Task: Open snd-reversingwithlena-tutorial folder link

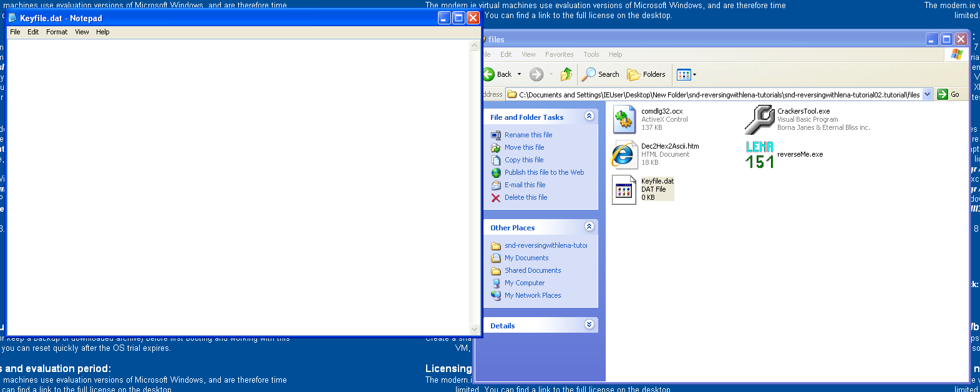Action: (546, 245)
